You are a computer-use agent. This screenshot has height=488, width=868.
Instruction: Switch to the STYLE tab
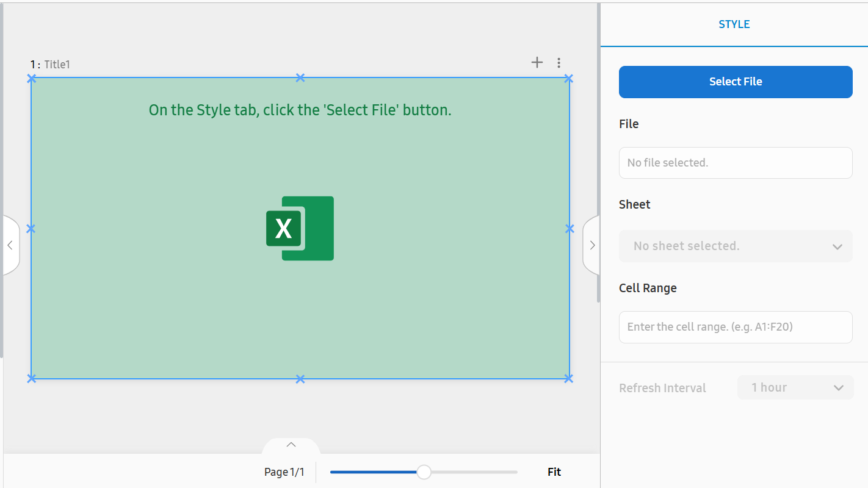point(734,24)
